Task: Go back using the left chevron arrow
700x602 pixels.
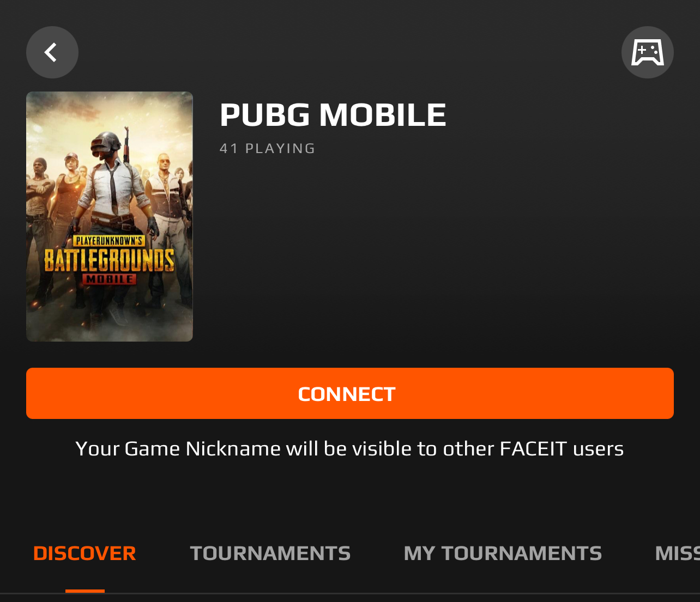Action: pos(52,52)
